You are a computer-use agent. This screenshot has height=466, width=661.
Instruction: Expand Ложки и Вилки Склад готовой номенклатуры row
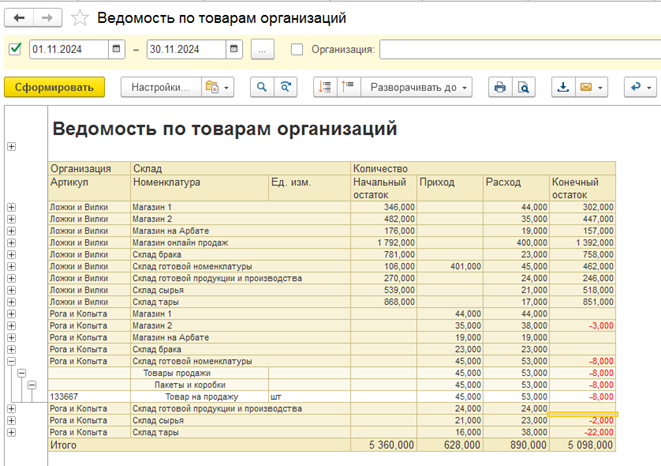click(11, 267)
